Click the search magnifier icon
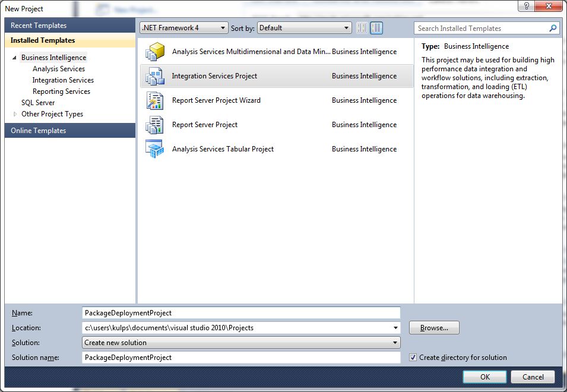The height and width of the screenshot is (392, 567). pyautogui.click(x=553, y=28)
